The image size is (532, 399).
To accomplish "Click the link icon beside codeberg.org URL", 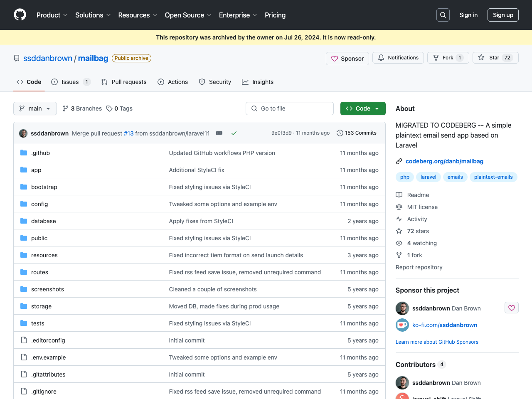I will pos(399,161).
